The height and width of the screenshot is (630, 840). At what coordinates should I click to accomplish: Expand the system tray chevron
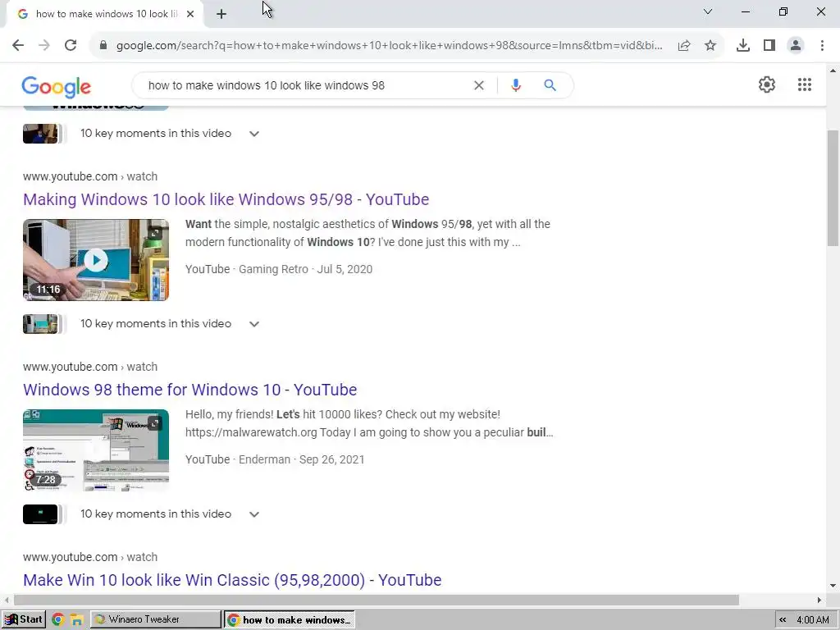pyautogui.click(x=783, y=620)
